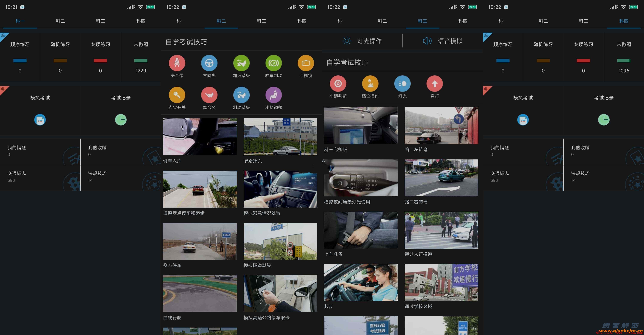Play the 模拟紧急情况处置 video thumbnail

281,189
